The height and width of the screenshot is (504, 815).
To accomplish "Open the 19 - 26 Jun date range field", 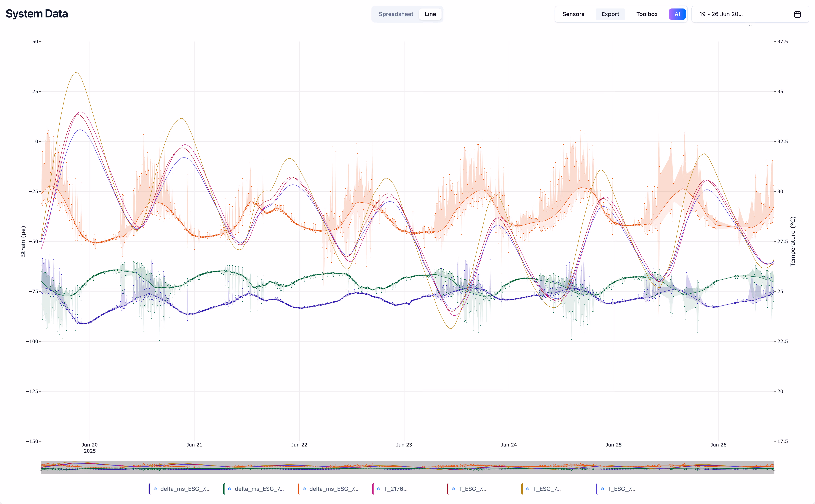I will (x=734, y=14).
